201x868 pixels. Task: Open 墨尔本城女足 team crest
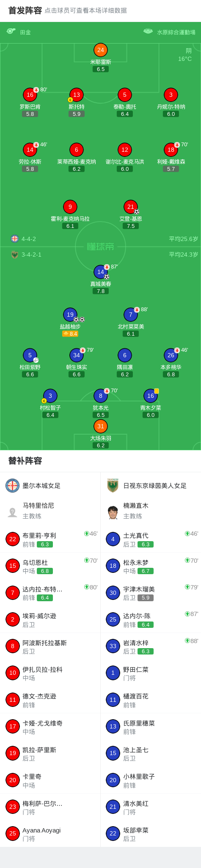pyautogui.click(x=13, y=485)
